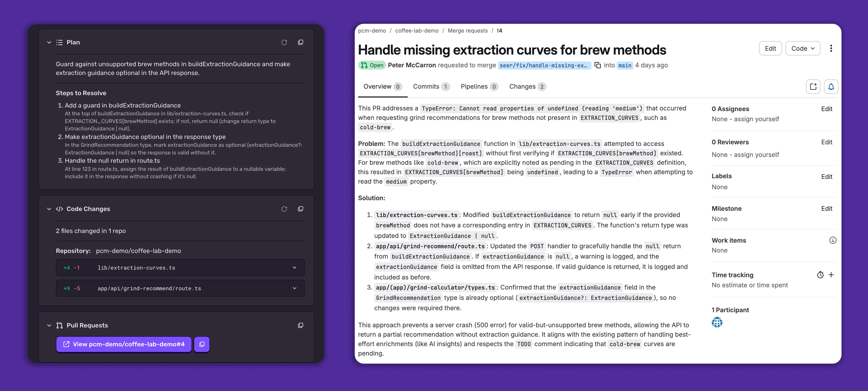
Task: Collapse the Plan section chevron
Action: [49, 42]
